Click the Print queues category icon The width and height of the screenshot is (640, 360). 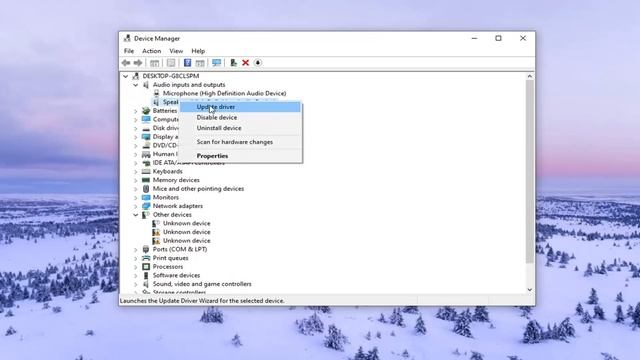(146, 258)
